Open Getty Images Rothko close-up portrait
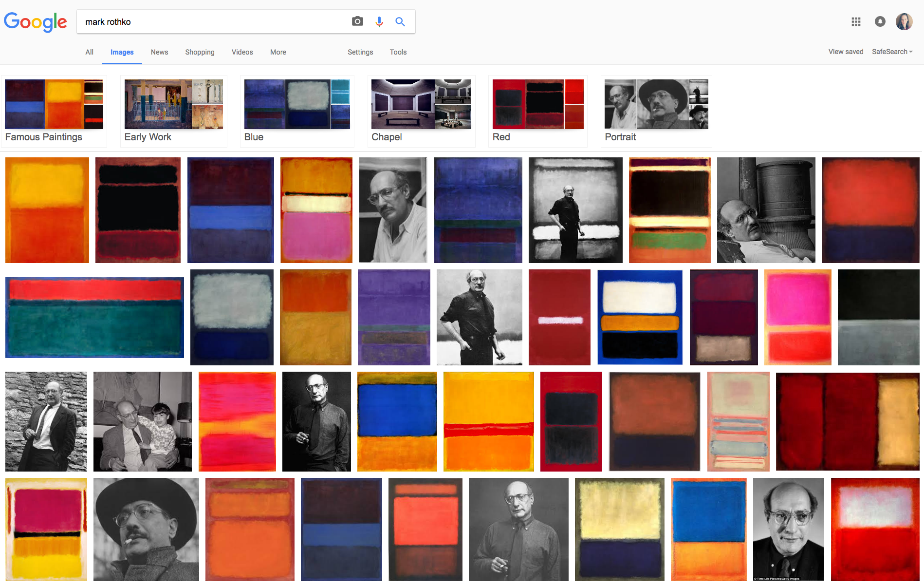The image size is (924, 587). tap(789, 529)
